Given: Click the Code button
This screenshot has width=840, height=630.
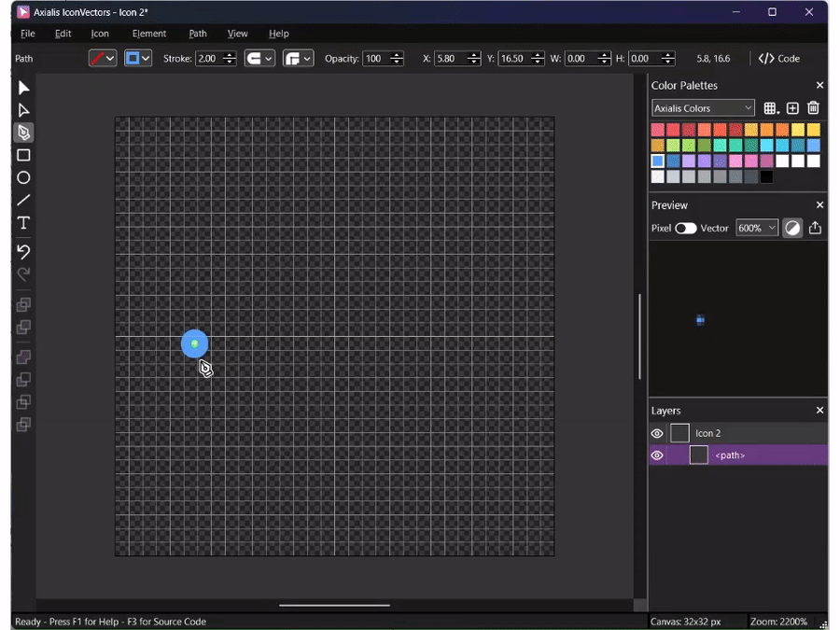Looking at the screenshot, I should pyautogui.click(x=778, y=58).
